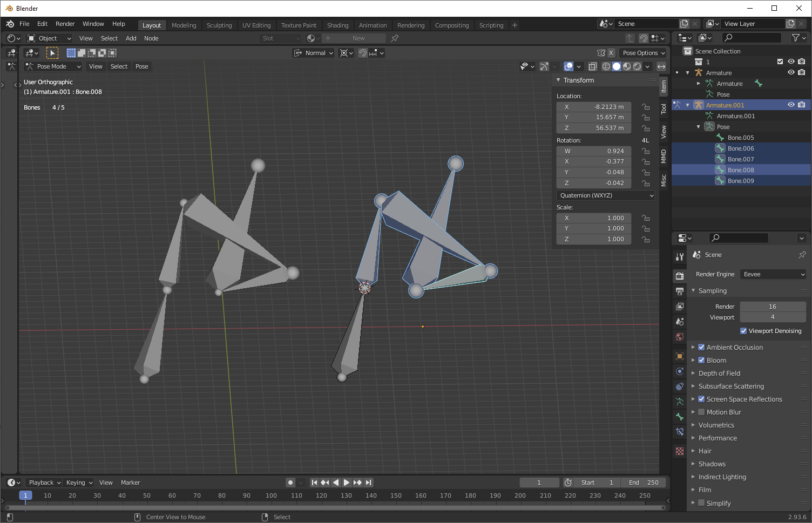This screenshot has height=523, width=812.
Task: Toggle X-Ray display icon in viewport header
Action: [x=592, y=66]
